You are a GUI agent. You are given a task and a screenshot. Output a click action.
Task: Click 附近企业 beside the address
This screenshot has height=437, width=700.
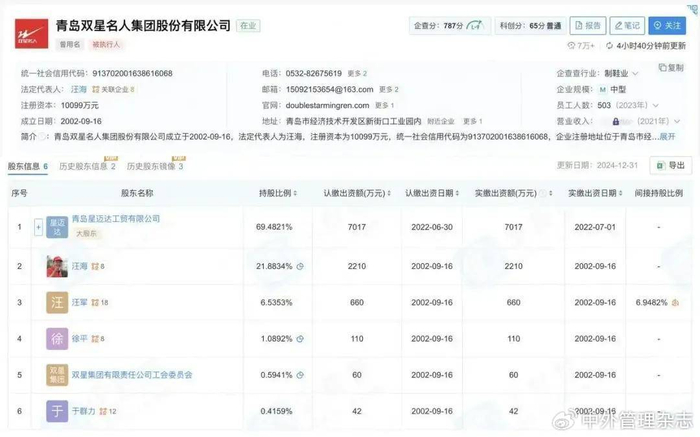(x=441, y=121)
